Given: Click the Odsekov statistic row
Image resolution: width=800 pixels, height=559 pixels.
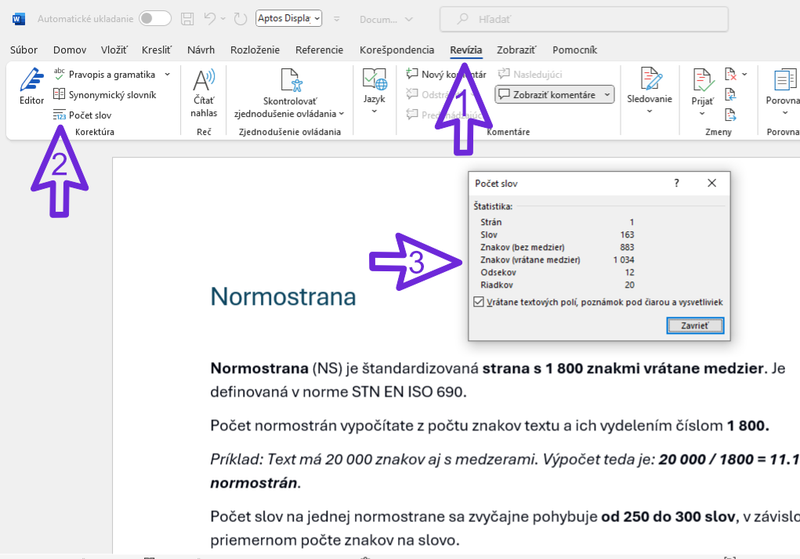Looking at the screenshot, I should 557,272.
